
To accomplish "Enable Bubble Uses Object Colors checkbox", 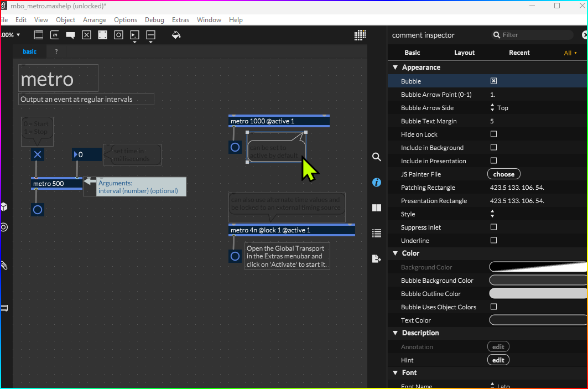I will [493, 307].
